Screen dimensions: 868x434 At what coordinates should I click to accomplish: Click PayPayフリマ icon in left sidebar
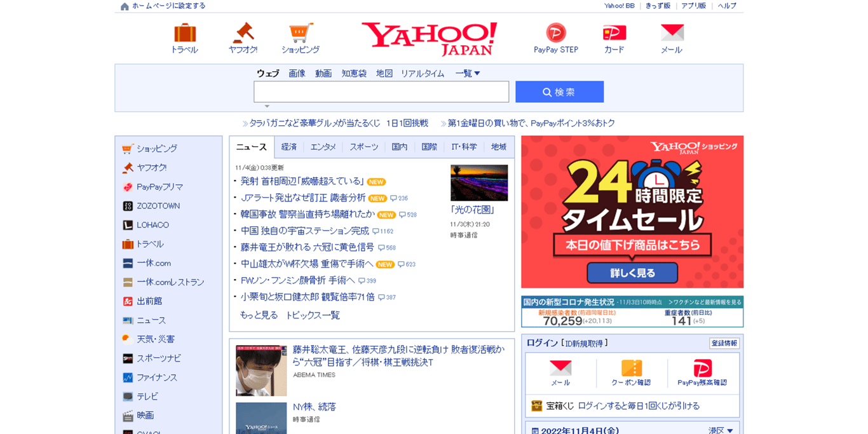[x=128, y=187]
